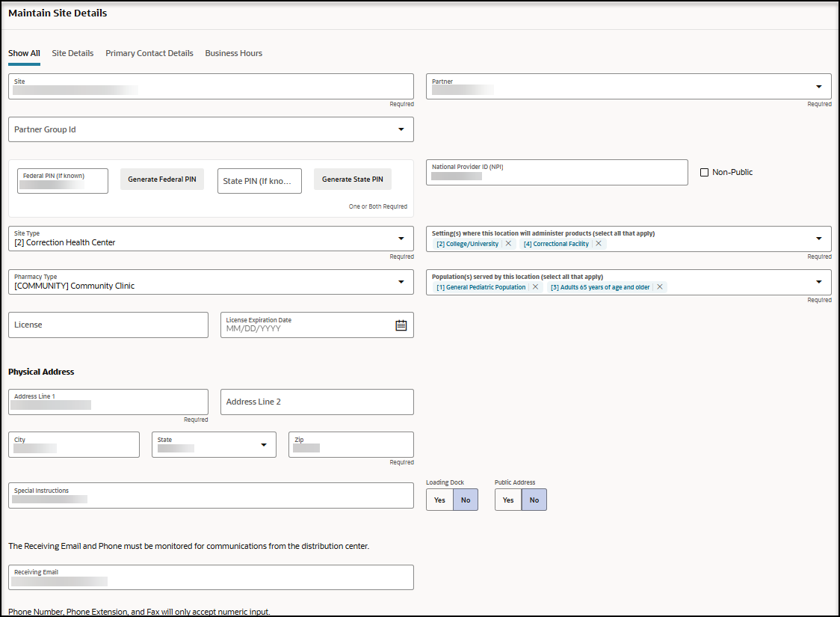This screenshot has height=617, width=840.
Task: Click the One or Both Required note
Action: click(377, 206)
